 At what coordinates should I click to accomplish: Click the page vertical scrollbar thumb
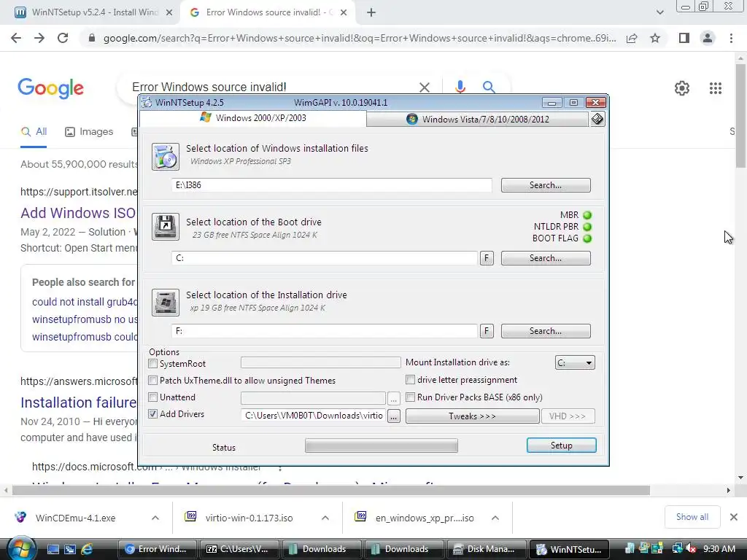(740, 114)
